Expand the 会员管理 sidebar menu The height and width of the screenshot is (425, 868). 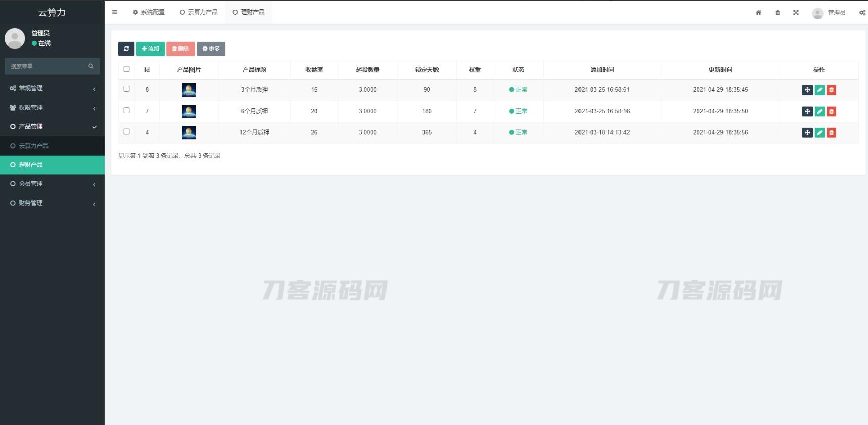(52, 184)
